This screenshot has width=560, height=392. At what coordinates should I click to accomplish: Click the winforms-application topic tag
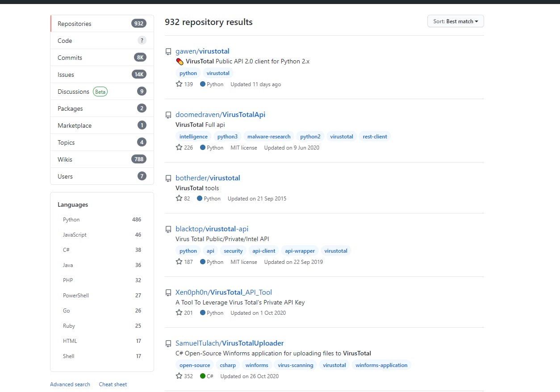tap(381, 365)
